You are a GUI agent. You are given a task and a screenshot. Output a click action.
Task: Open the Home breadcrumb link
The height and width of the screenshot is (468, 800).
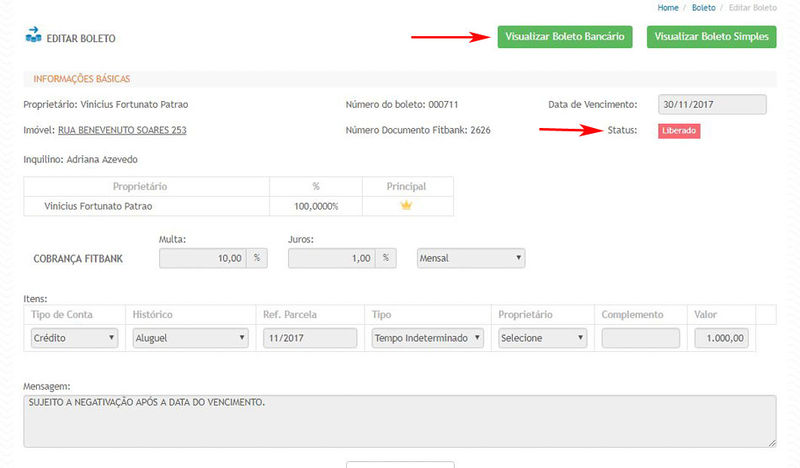[x=668, y=8]
